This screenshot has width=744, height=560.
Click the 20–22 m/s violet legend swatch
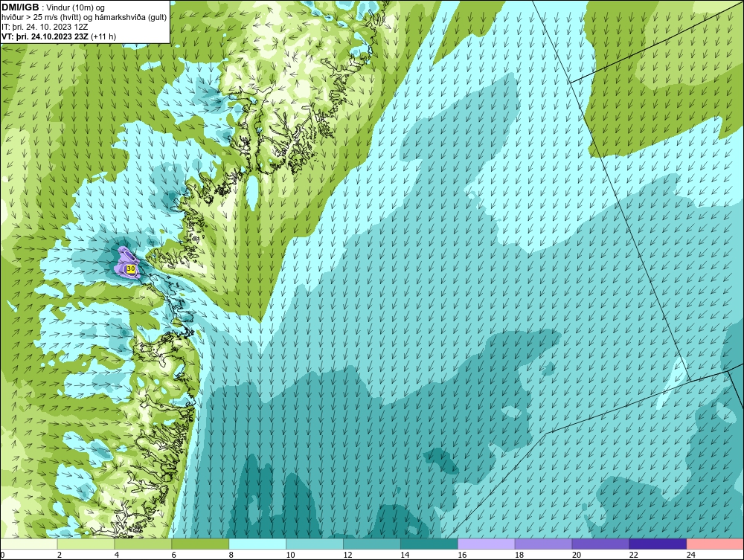point(600,544)
